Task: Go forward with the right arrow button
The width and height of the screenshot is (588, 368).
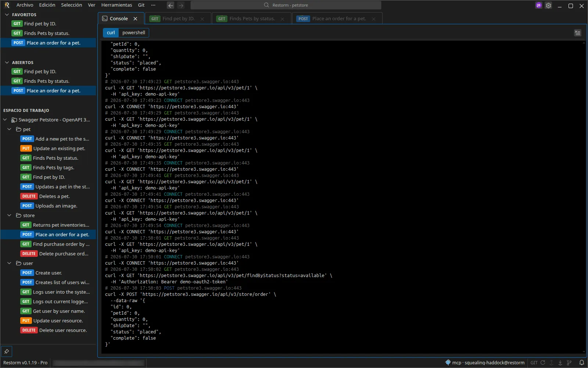Action: 181,5
